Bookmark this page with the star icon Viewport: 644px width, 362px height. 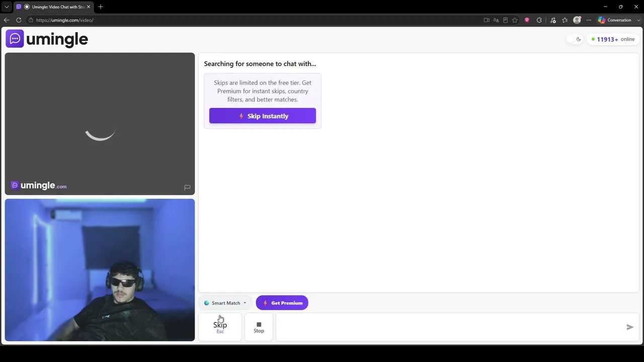(515, 20)
